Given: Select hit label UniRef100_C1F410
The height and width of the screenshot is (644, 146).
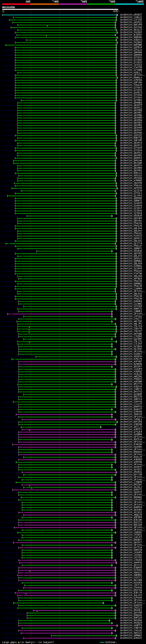Looking at the screenshot, I should click(x=131, y=316).
